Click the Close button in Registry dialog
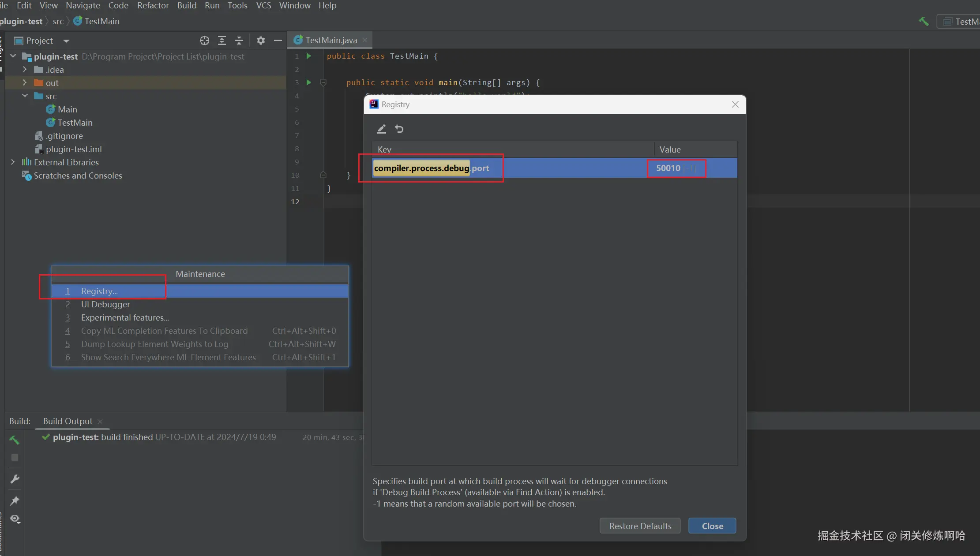This screenshot has width=980, height=556. (712, 526)
